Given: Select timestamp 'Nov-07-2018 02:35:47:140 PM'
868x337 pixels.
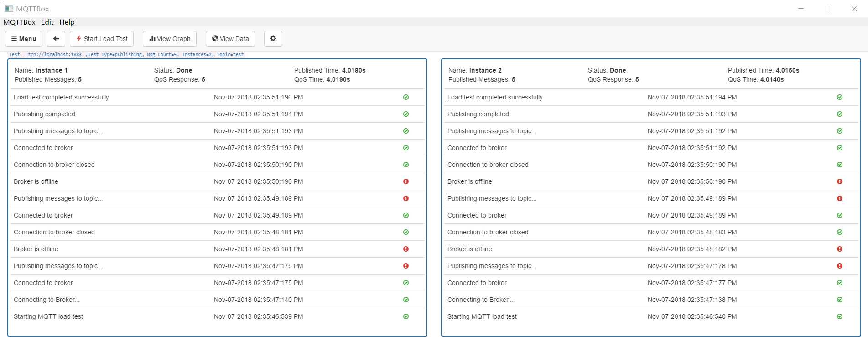Looking at the screenshot, I should click(x=259, y=300).
